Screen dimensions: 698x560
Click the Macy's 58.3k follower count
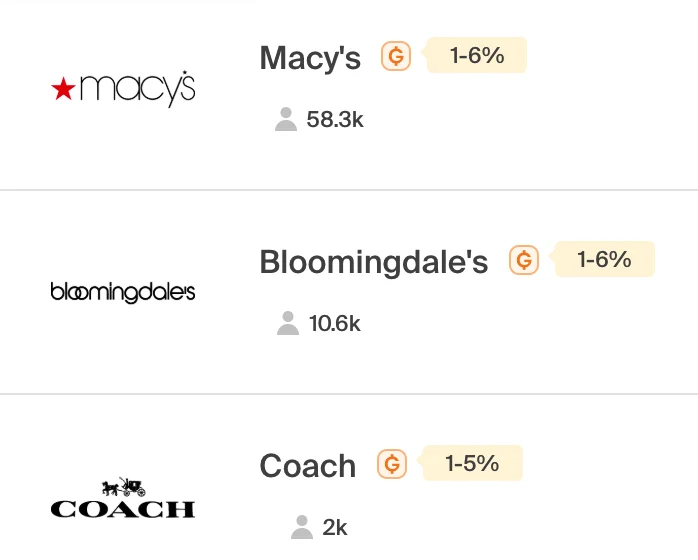point(335,119)
